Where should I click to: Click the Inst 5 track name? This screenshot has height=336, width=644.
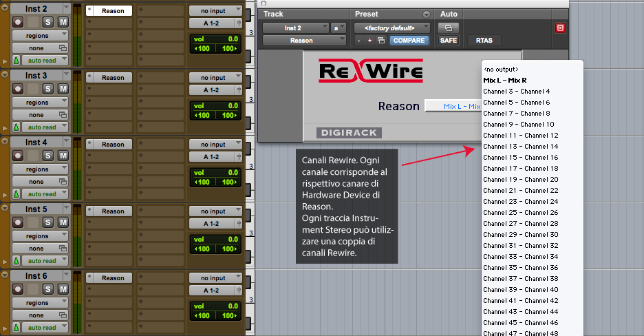click(x=36, y=209)
